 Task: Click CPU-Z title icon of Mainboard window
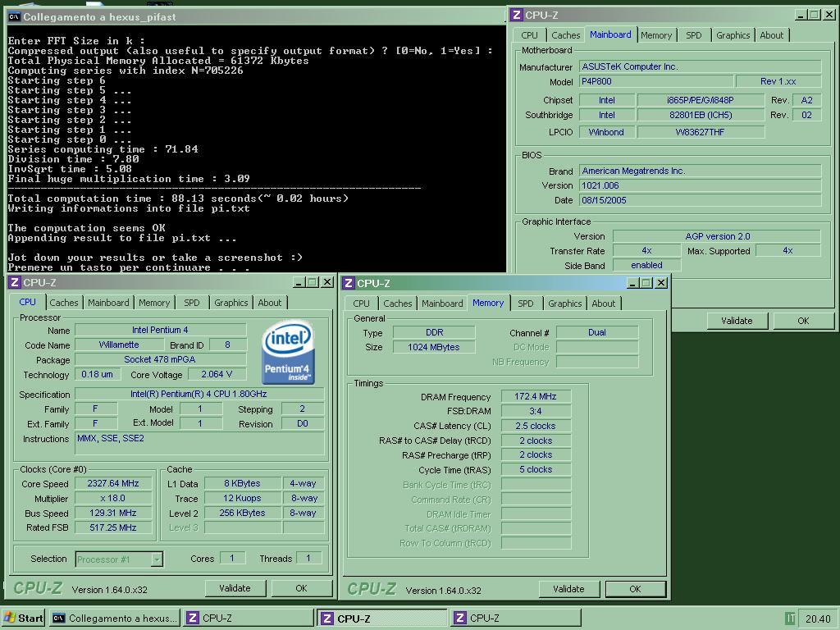(x=517, y=15)
